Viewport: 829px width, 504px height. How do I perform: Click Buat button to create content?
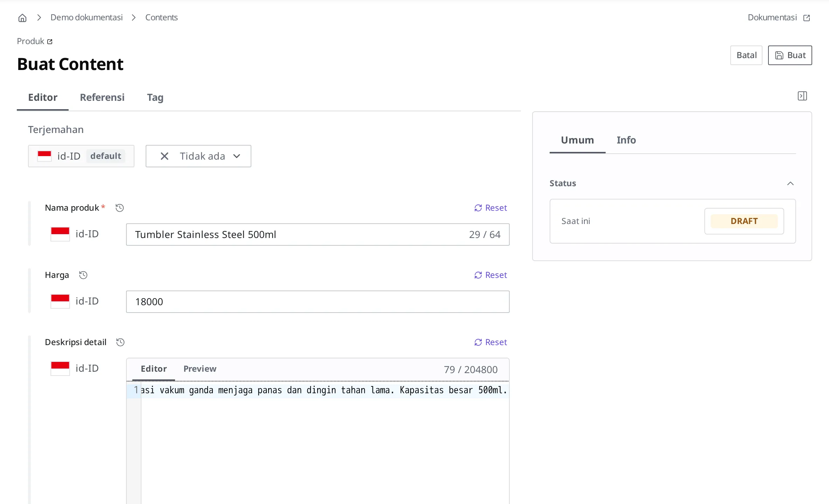click(x=790, y=55)
